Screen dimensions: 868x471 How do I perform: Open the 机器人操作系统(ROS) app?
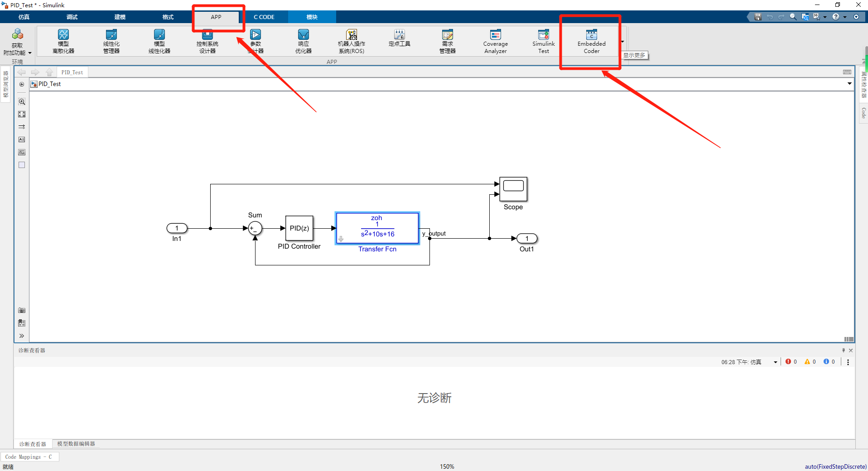point(351,41)
